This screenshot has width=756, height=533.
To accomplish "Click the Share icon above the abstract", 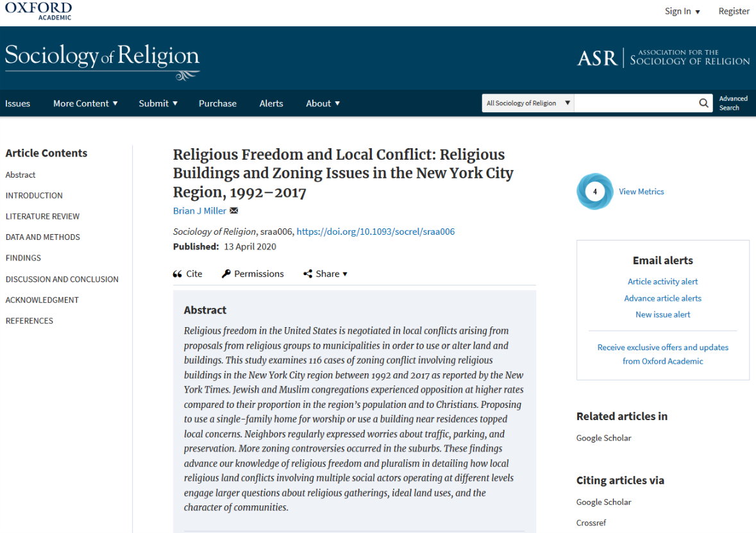I will (x=307, y=273).
